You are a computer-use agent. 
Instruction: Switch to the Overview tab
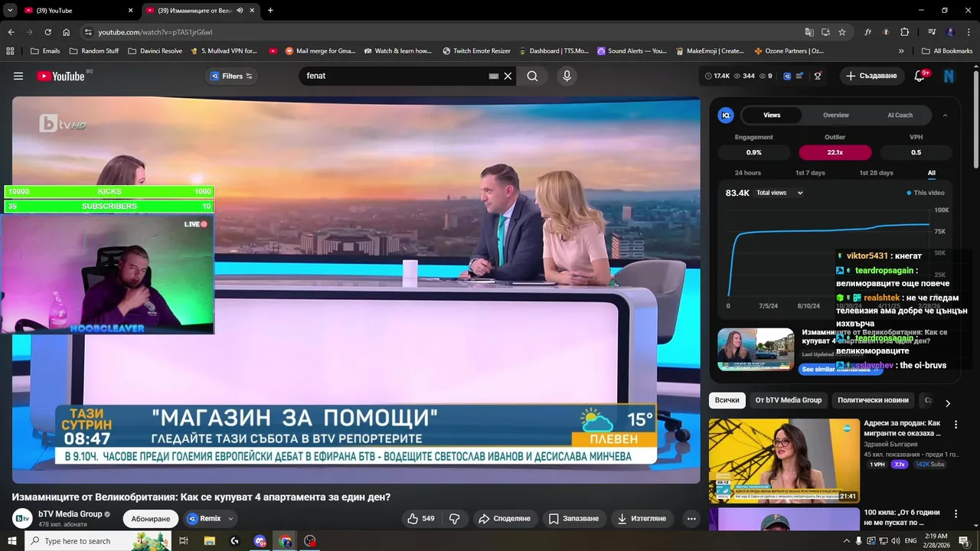tap(836, 115)
